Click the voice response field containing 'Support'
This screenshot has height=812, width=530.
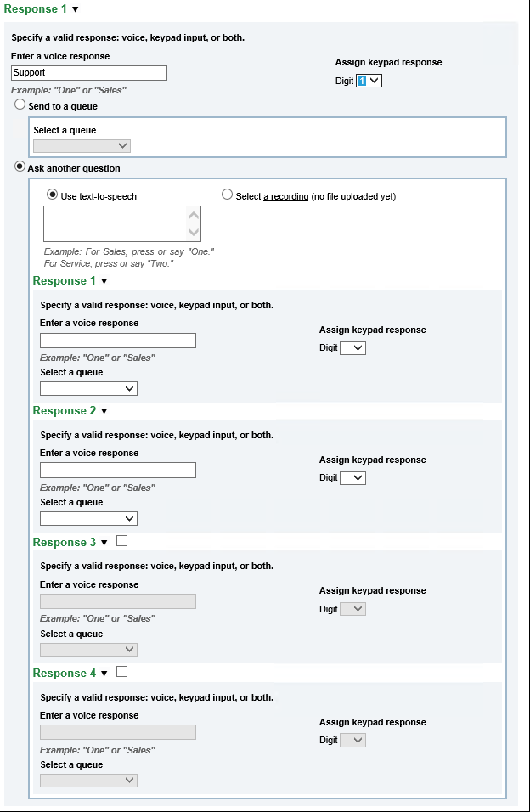89,73
